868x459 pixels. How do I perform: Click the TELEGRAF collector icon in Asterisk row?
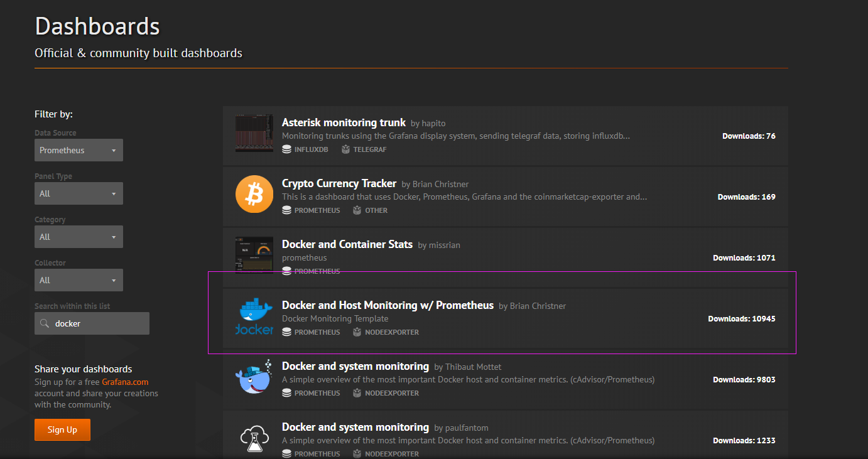(x=345, y=149)
